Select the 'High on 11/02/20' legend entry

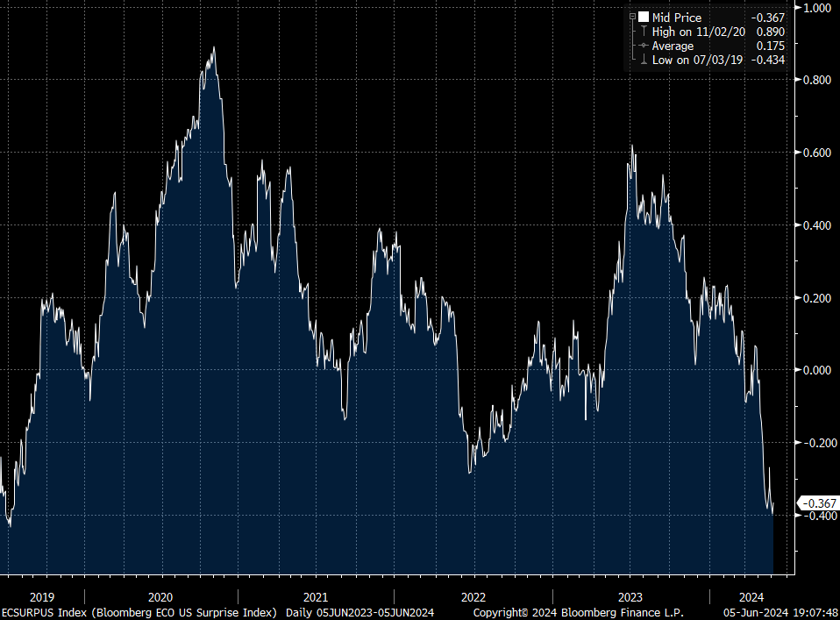coord(699,32)
